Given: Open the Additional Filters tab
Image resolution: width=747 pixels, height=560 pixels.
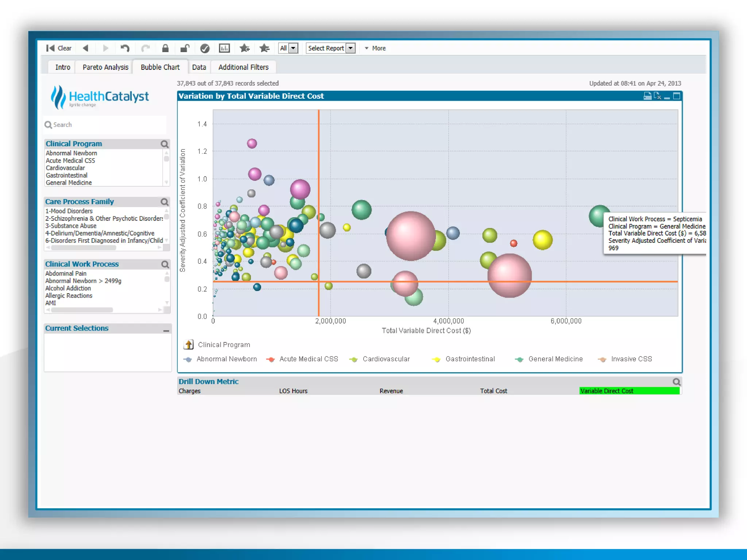Looking at the screenshot, I should [243, 67].
